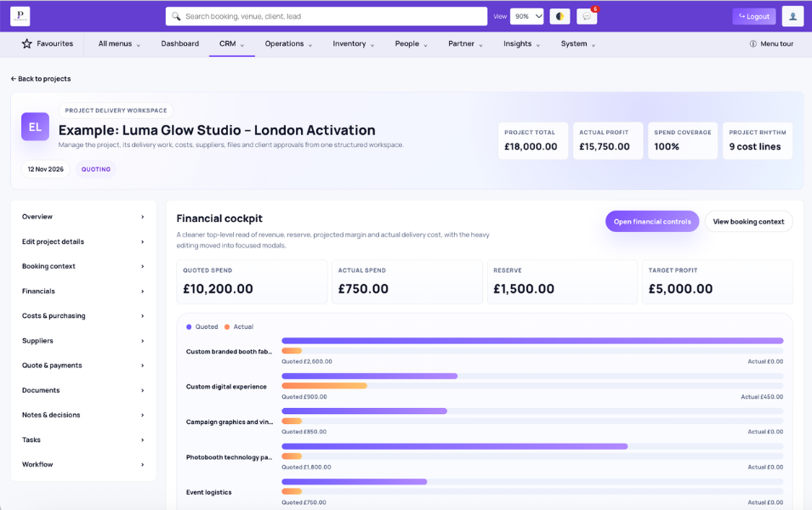Open the Suppliers sidebar section
This screenshot has width=812, height=510.
coord(82,341)
